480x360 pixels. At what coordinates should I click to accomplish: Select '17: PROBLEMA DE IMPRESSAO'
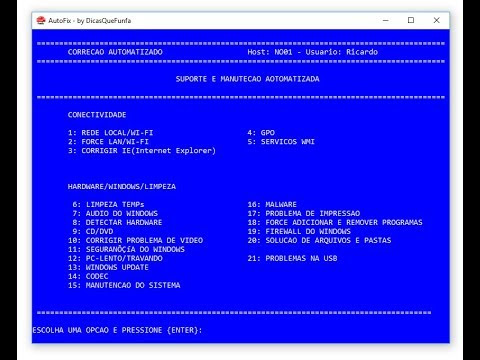304,214
